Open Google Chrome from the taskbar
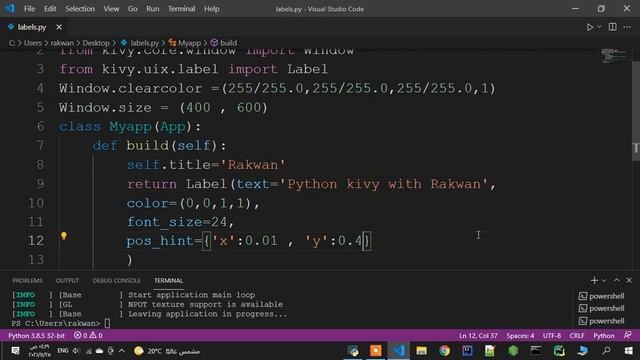Image resolution: width=640 pixels, height=360 pixels. click(x=444, y=351)
